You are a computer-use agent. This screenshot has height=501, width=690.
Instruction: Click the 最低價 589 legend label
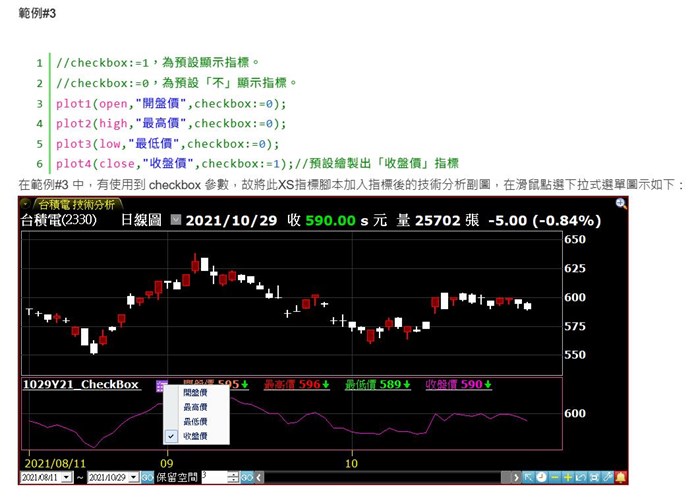click(x=378, y=384)
